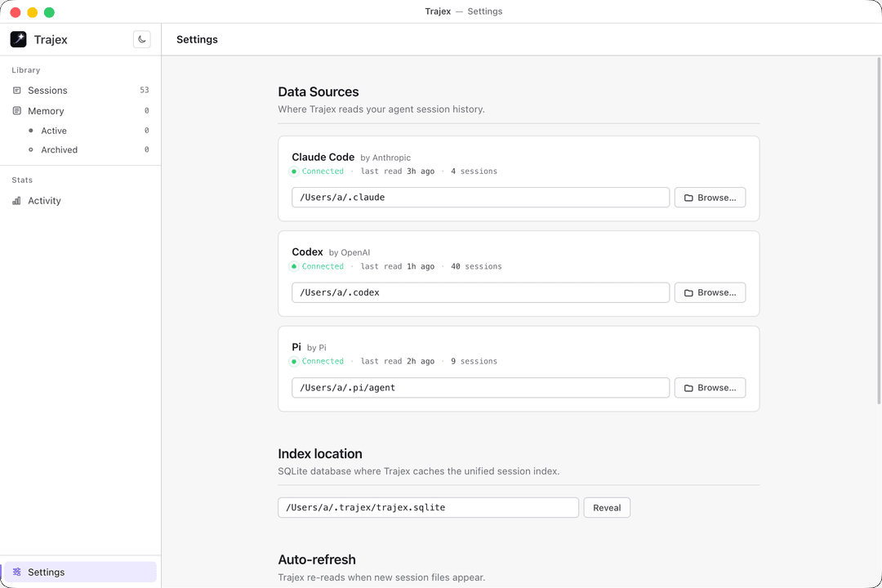Click the '9 sessions' text
The height and width of the screenshot is (588, 882).
(474, 361)
